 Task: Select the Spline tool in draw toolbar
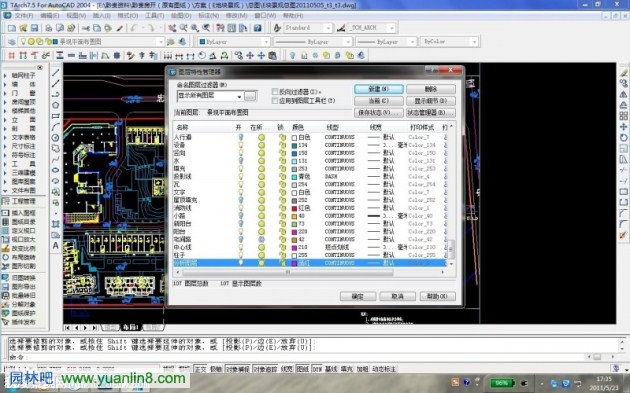click(55, 160)
